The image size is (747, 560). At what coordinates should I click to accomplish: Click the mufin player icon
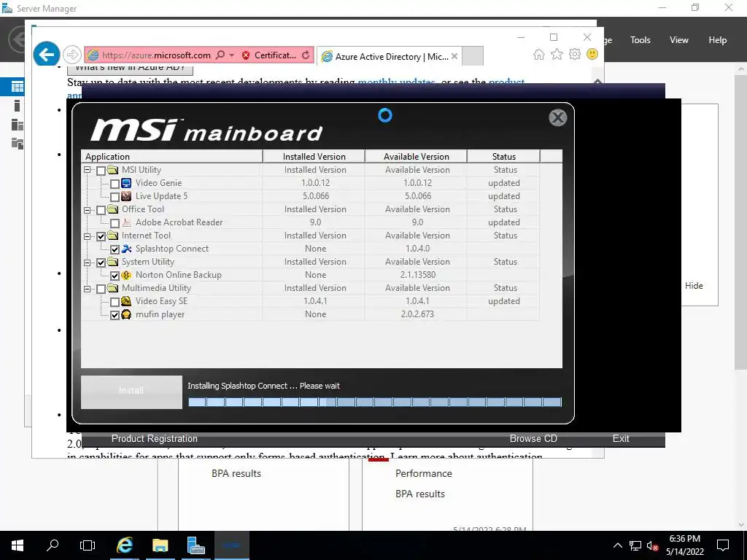[126, 314]
